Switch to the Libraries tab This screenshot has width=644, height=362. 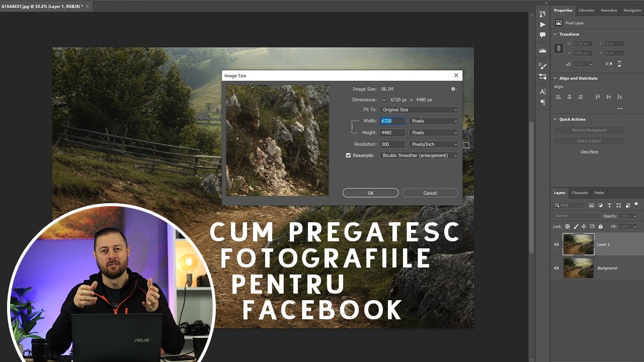(586, 10)
